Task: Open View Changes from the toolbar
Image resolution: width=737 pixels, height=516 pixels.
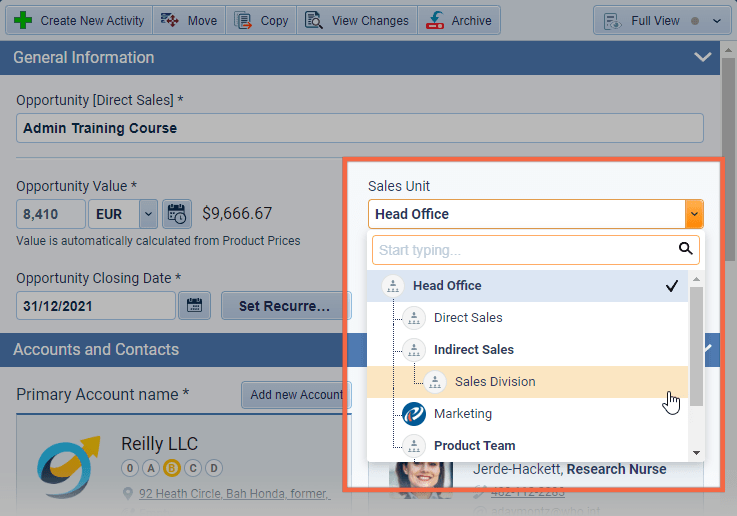Action: click(357, 20)
